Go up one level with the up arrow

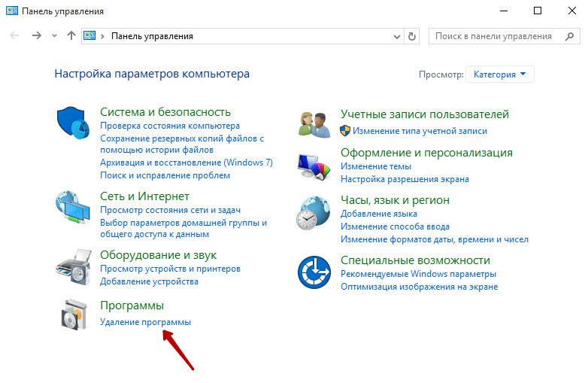pos(71,36)
